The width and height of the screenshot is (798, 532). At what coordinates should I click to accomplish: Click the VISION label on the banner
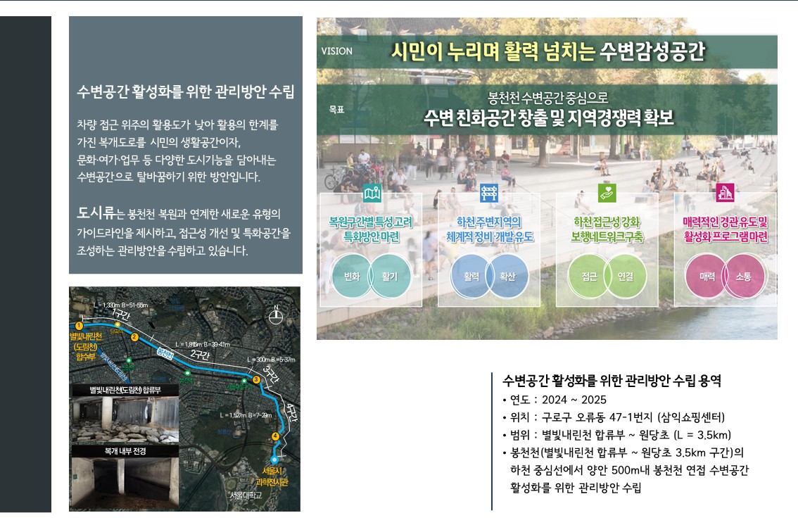337,51
